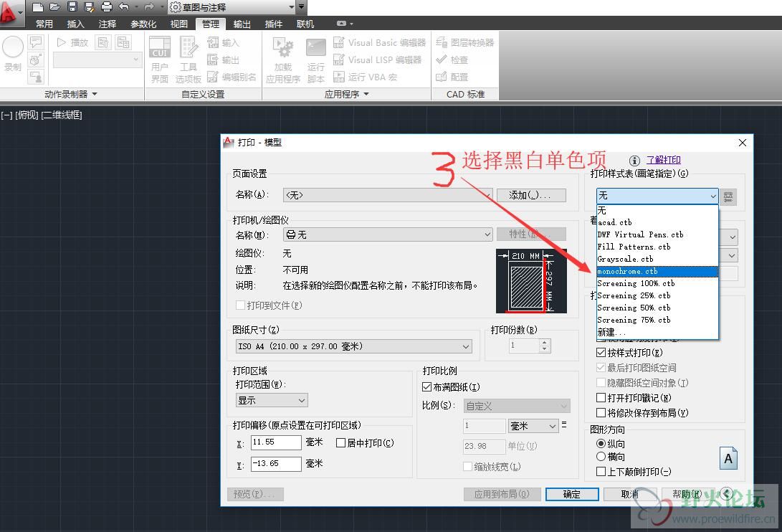Click the AutoCAD application menu logo
Screen dimensions: 782x532
[9, 12]
